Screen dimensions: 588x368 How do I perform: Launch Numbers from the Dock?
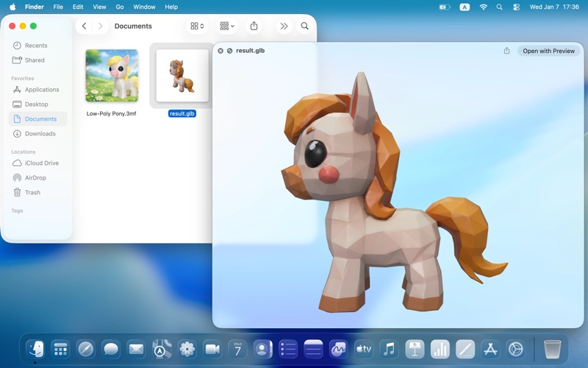click(440, 349)
